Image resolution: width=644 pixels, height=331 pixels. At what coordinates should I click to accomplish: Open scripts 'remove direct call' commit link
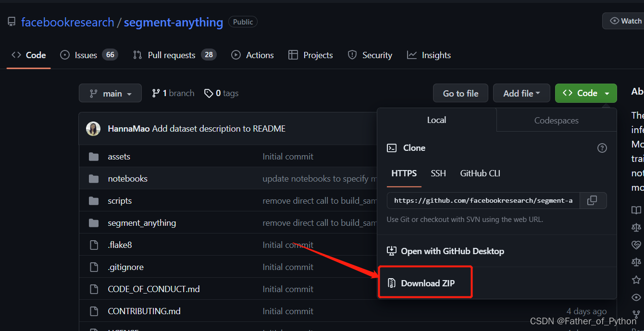(320, 201)
